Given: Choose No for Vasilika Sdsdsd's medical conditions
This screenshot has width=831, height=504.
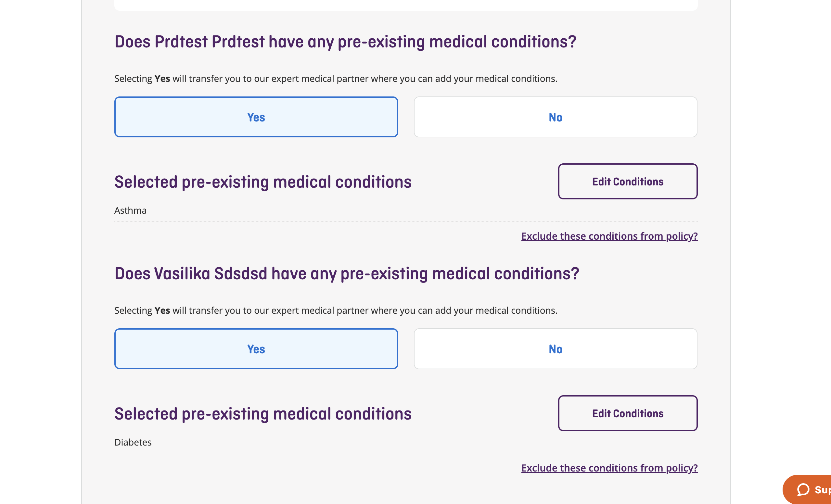Looking at the screenshot, I should [555, 349].
